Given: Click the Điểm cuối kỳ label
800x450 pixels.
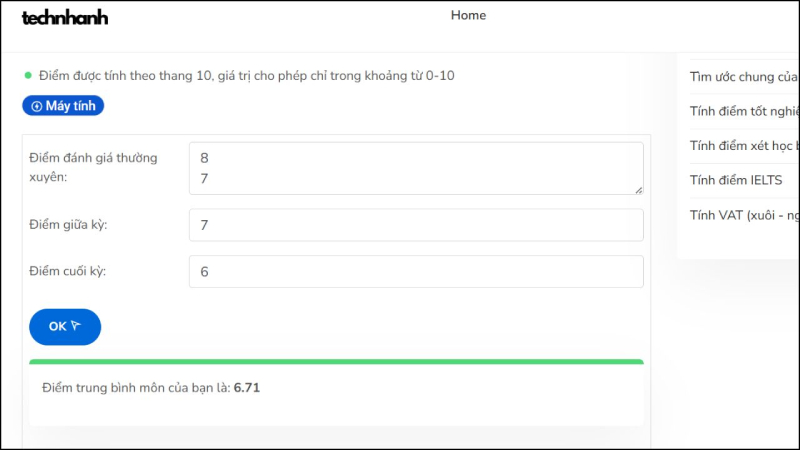Looking at the screenshot, I should coord(68,271).
